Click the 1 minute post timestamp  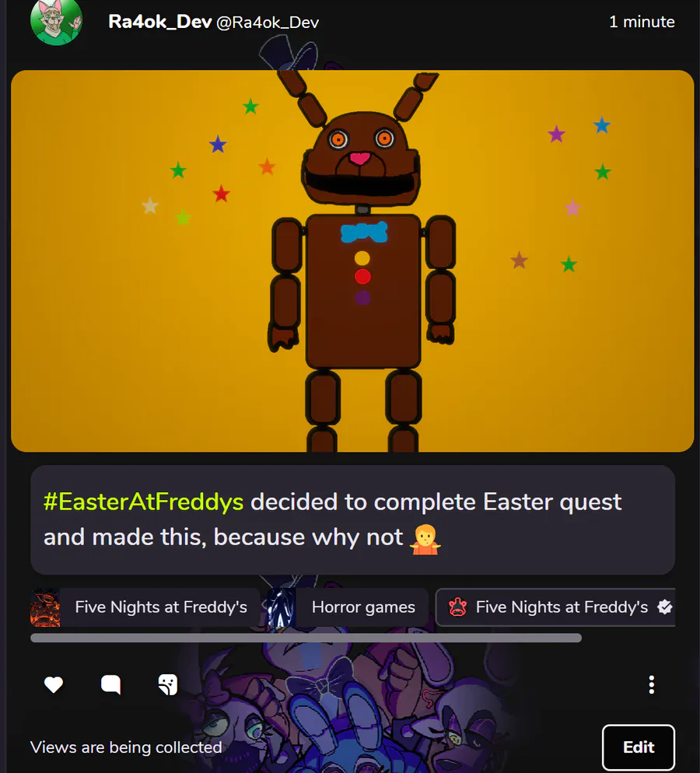click(642, 22)
